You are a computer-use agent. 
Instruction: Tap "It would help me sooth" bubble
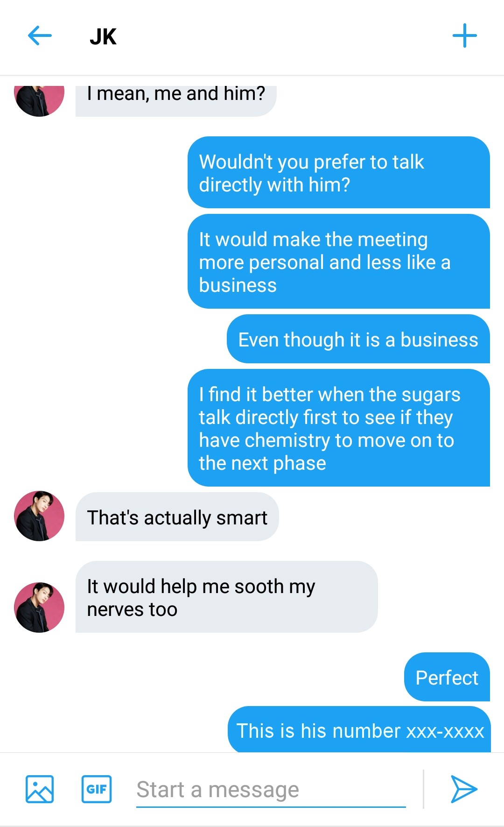point(226,597)
